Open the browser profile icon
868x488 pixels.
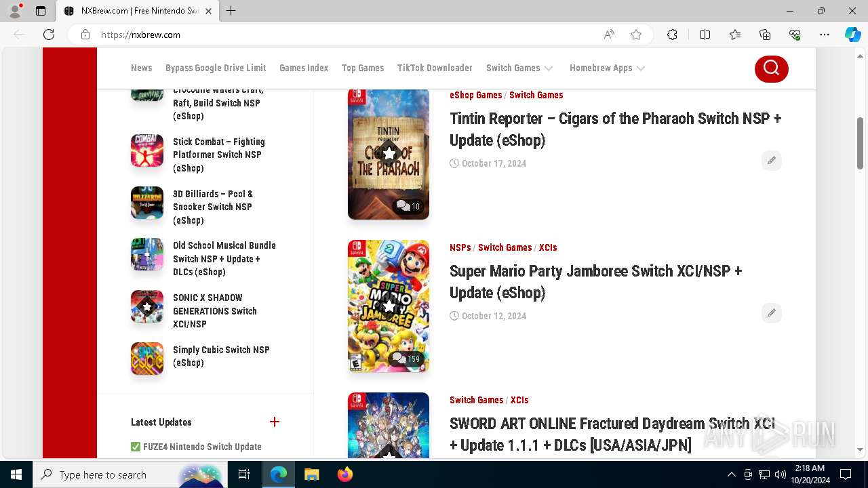tap(15, 11)
